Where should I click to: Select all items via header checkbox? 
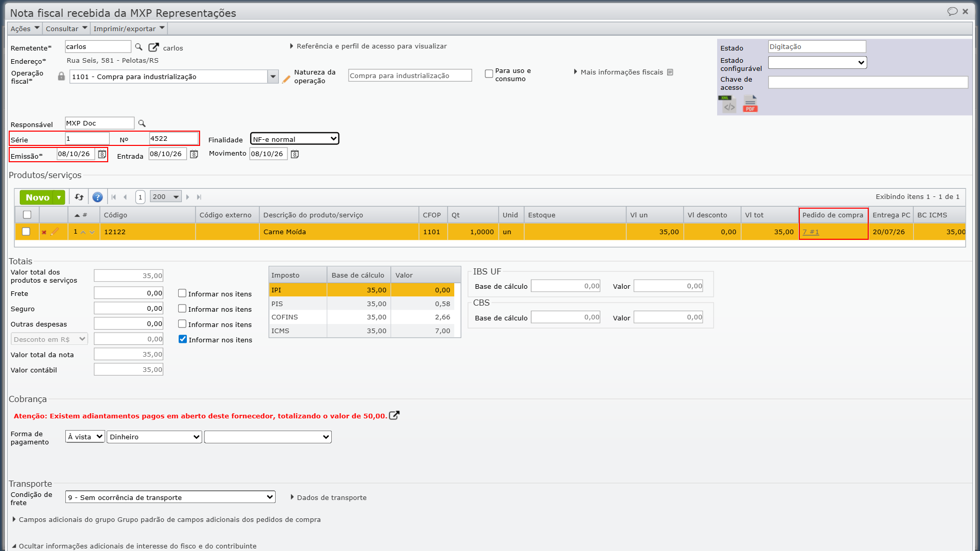(x=27, y=215)
